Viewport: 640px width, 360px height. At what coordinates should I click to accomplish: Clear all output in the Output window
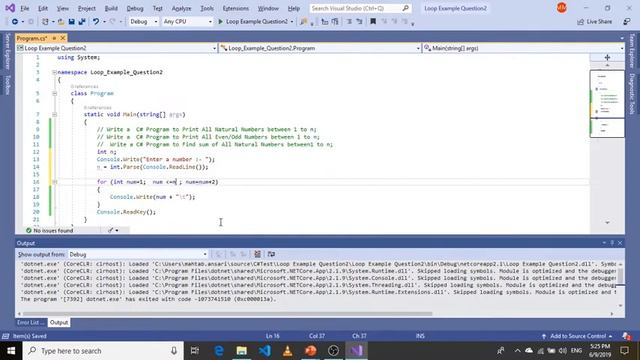pyautogui.click(x=258, y=254)
